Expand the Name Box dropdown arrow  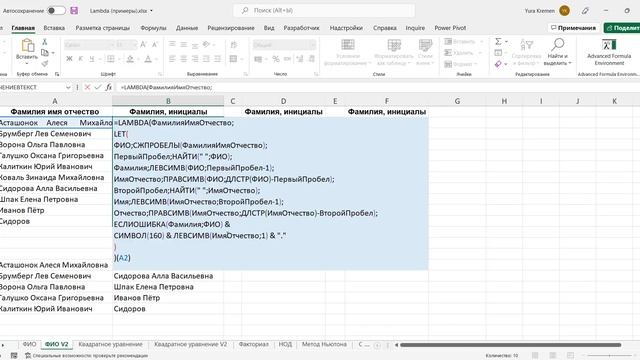pyautogui.click(x=68, y=87)
